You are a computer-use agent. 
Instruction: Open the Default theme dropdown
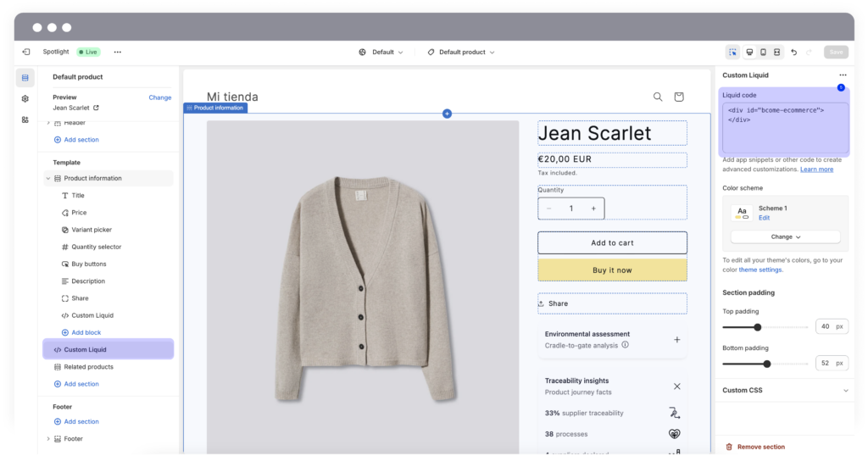pos(381,52)
